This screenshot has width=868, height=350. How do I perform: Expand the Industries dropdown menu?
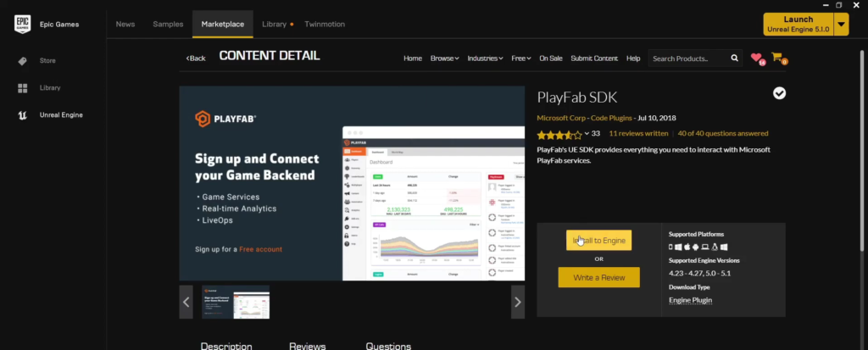485,58
